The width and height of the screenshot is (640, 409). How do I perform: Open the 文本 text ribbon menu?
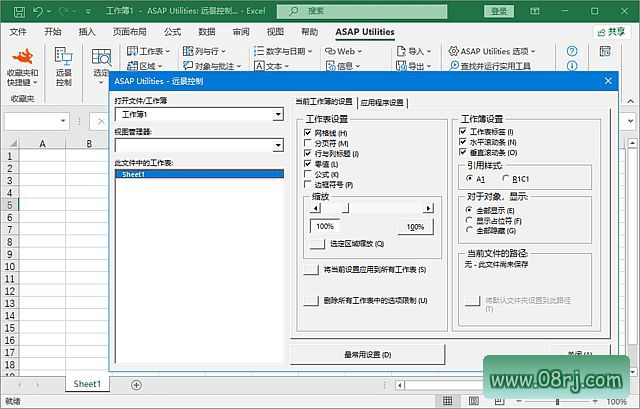pyautogui.click(x=271, y=66)
